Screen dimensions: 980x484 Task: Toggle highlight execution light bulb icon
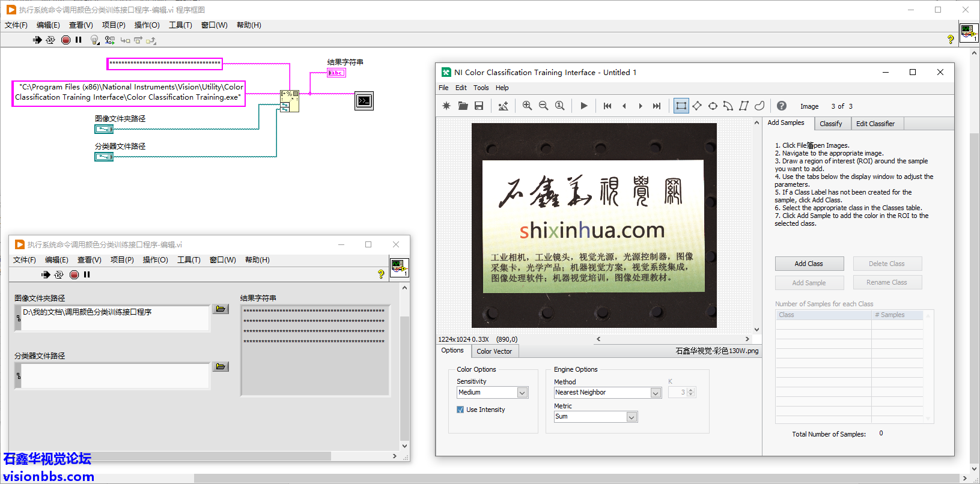click(x=94, y=40)
